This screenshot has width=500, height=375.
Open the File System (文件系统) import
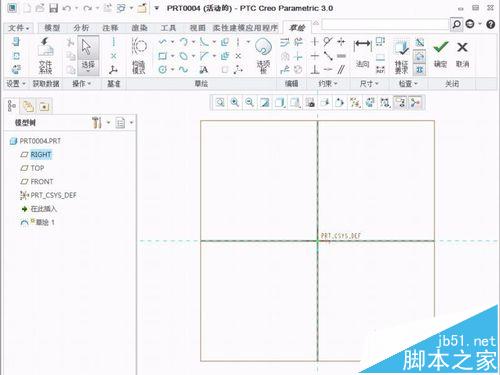point(45,55)
